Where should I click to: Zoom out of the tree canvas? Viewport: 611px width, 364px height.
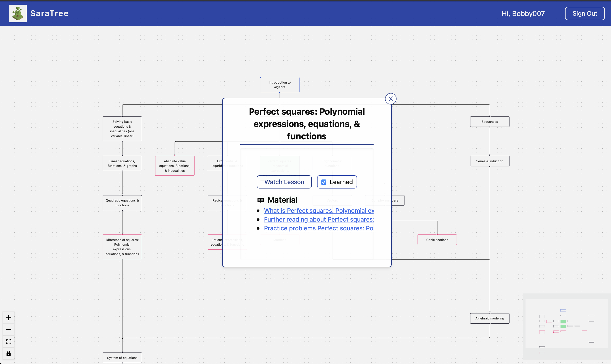click(x=9, y=329)
